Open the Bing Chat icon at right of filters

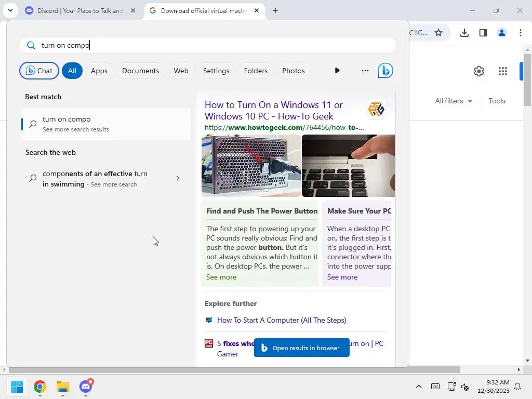(x=385, y=71)
